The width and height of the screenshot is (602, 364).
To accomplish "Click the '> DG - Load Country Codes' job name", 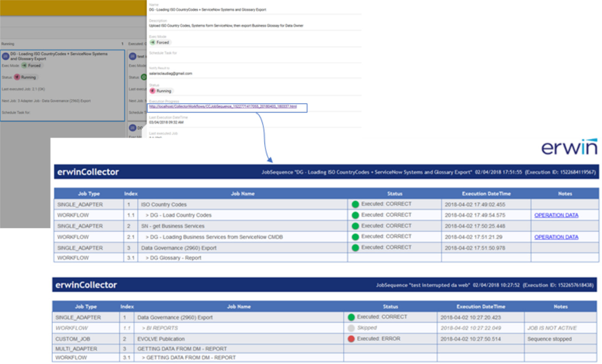I will click(x=179, y=215).
